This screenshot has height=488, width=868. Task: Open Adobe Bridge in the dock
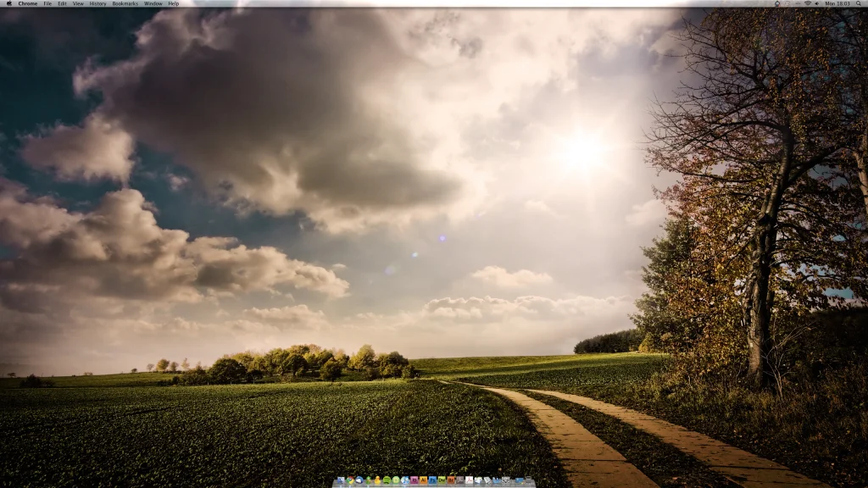click(451, 480)
